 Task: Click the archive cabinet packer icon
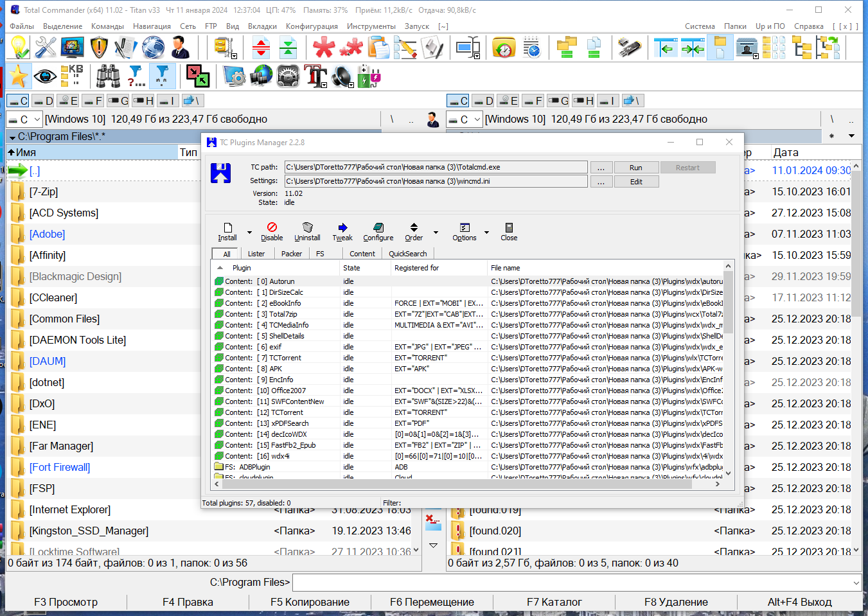coord(224,48)
